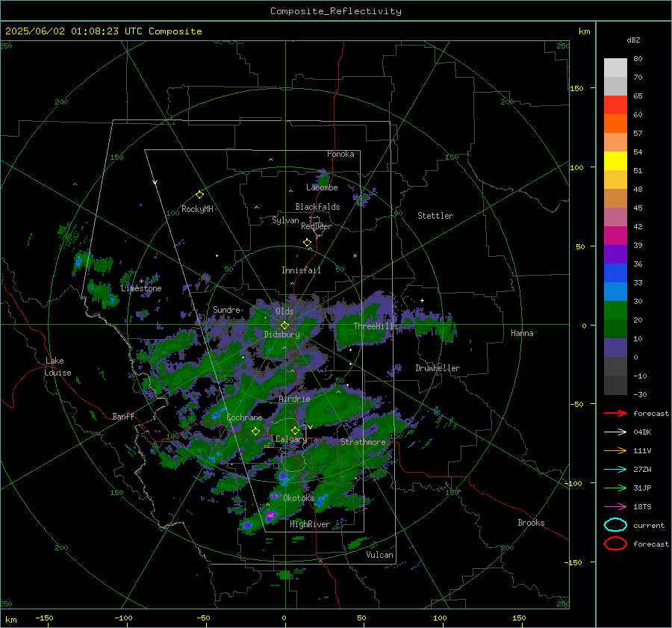
Task: Click the yellow diamond marker below Cochrane
Action: click(x=256, y=432)
